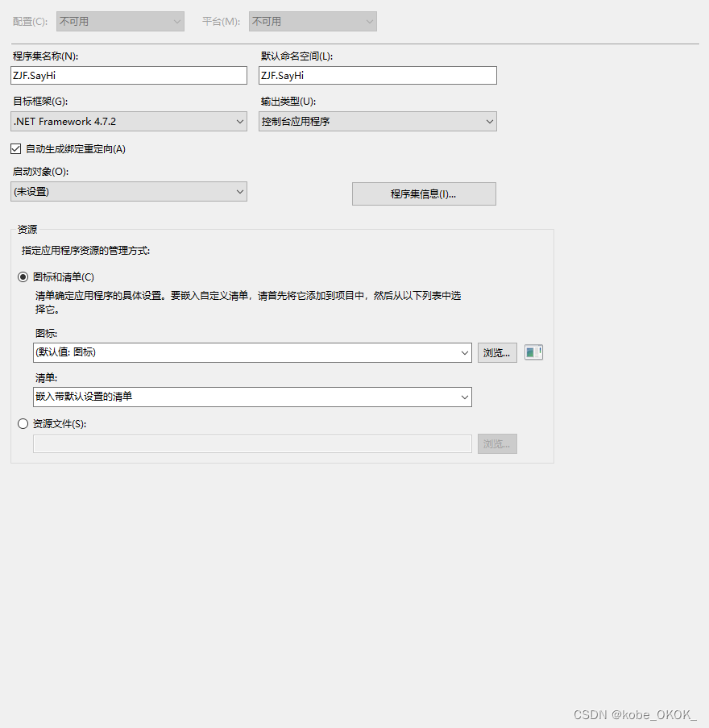Click inside the 程序集名称 text field
This screenshot has height=728, width=709.
(x=129, y=75)
